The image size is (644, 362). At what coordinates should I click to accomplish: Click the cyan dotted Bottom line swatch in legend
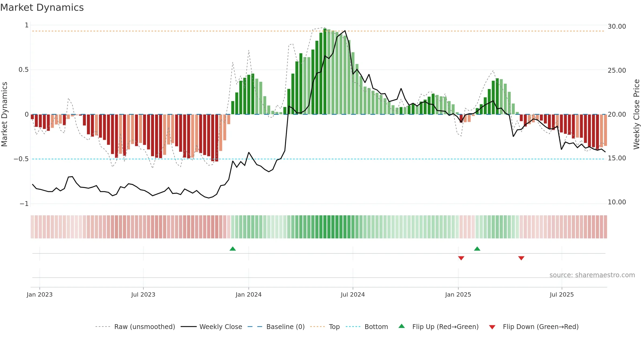(353, 327)
